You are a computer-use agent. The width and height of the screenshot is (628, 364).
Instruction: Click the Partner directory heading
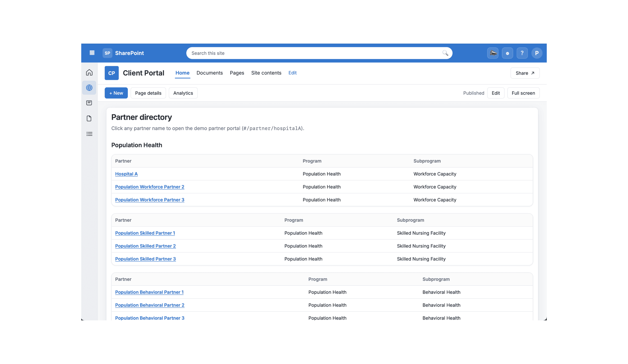142,117
